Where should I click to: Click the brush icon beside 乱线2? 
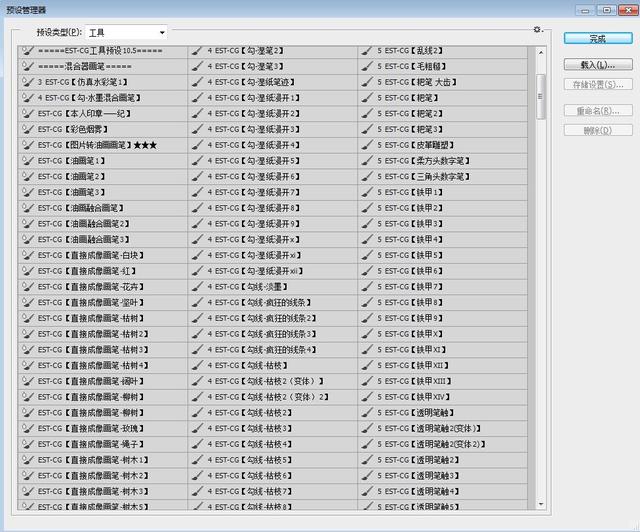(367, 51)
